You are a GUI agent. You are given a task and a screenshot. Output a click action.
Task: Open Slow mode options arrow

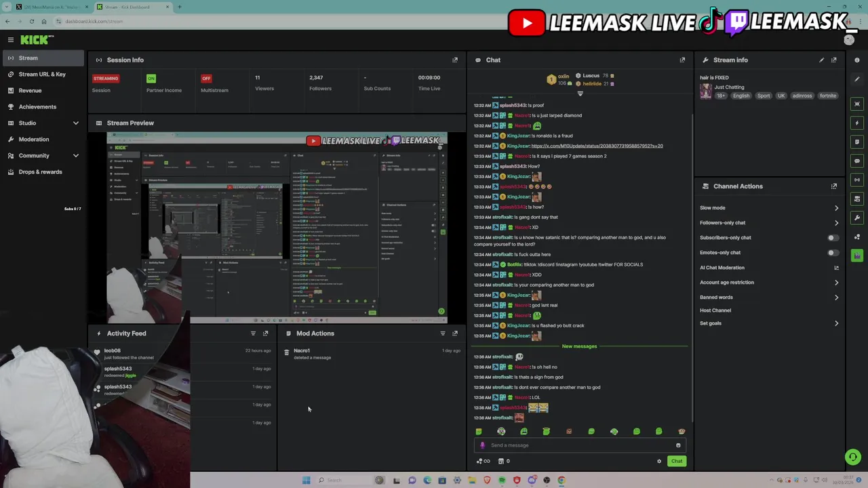(836, 208)
